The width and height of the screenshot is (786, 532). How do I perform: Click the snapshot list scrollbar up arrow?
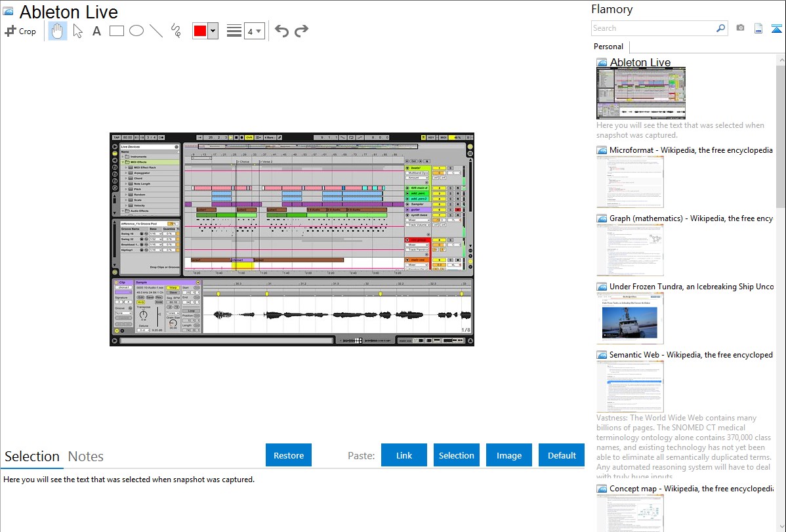point(781,60)
